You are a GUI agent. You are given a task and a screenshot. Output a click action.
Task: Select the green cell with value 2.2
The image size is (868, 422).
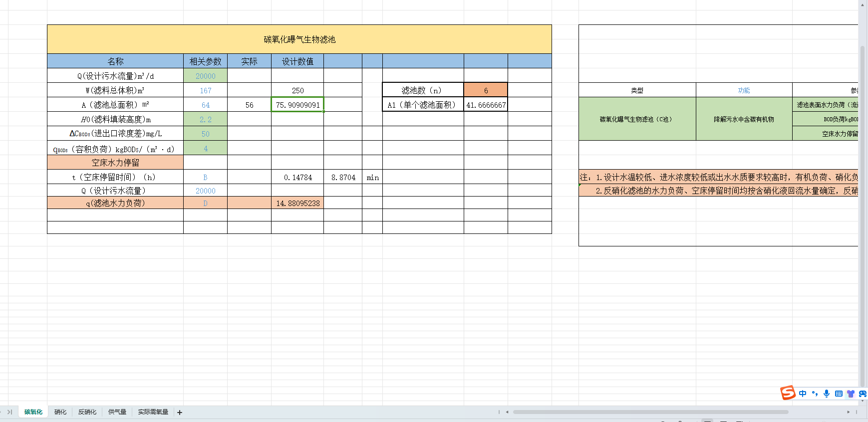[206, 119]
